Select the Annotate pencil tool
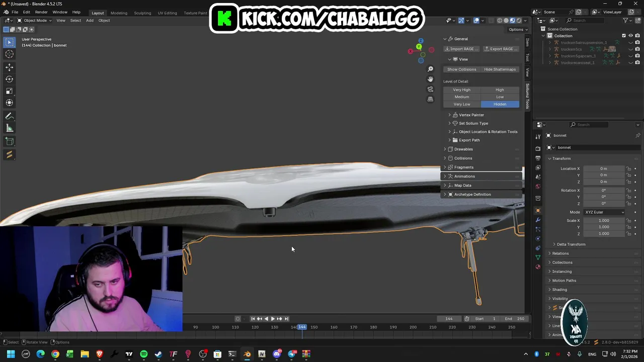 10,116
